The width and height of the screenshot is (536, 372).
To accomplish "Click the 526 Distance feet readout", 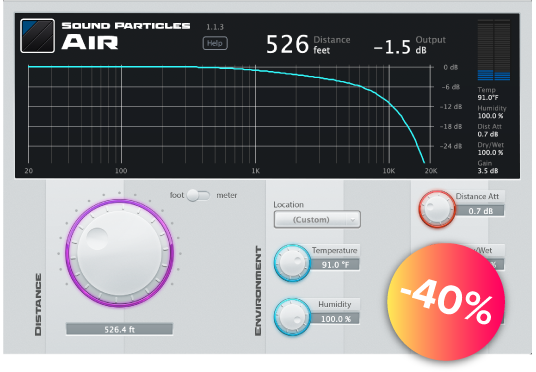I will tap(308, 44).
